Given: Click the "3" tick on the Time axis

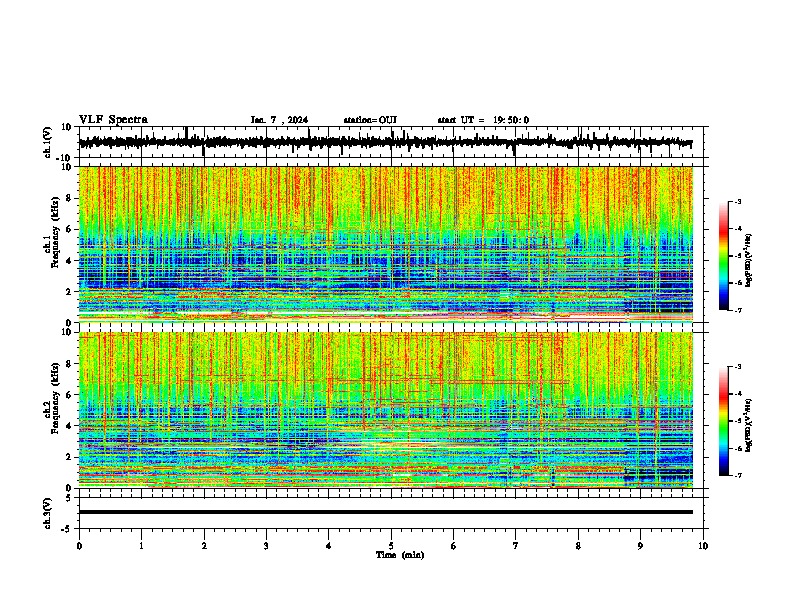Looking at the screenshot, I should click(266, 546).
